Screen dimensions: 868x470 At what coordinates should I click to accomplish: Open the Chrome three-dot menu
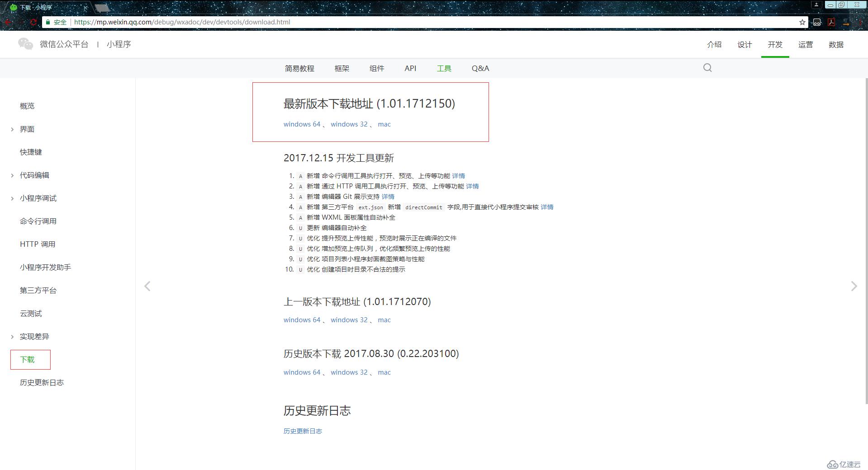point(860,22)
